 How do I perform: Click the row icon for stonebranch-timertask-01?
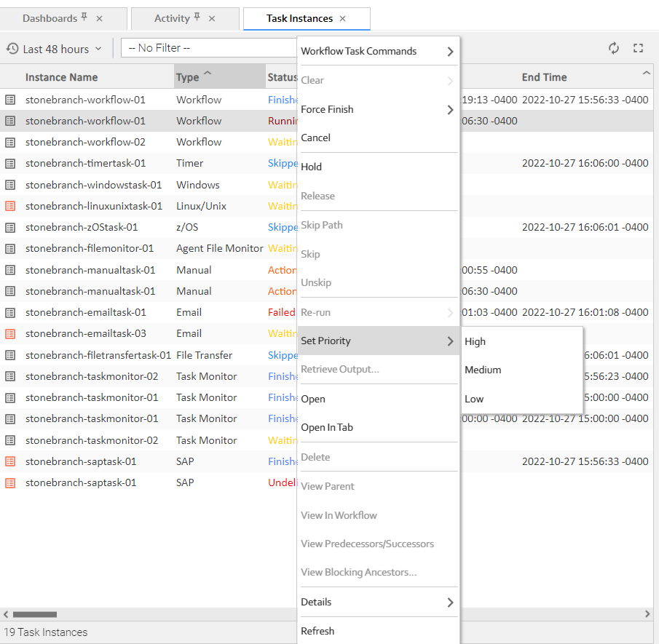click(x=10, y=163)
